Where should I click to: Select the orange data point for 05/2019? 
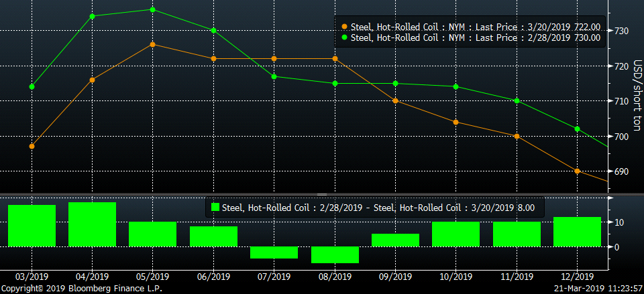pos(152,44)
